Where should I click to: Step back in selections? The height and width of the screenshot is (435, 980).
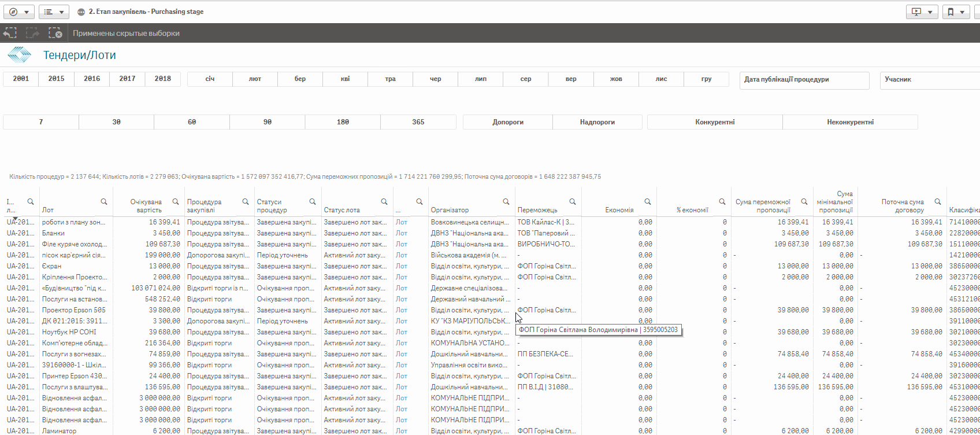point(10,33)
